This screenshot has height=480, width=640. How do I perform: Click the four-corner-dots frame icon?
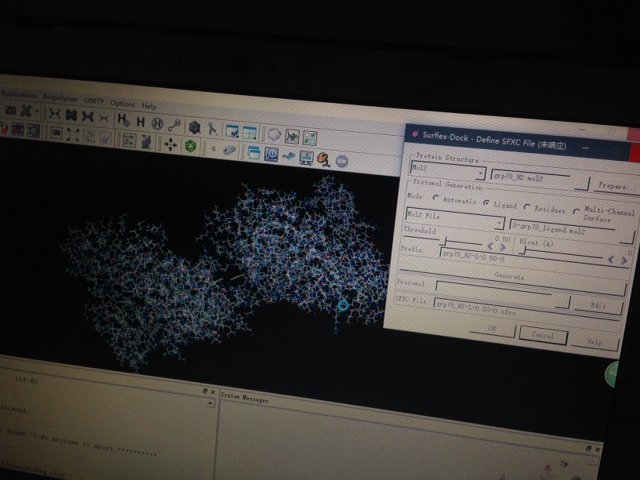click(73, 135)
